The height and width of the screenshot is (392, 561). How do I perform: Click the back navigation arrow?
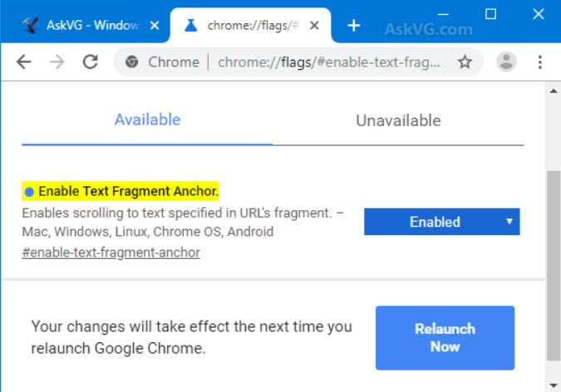click(x=24, y=61)
